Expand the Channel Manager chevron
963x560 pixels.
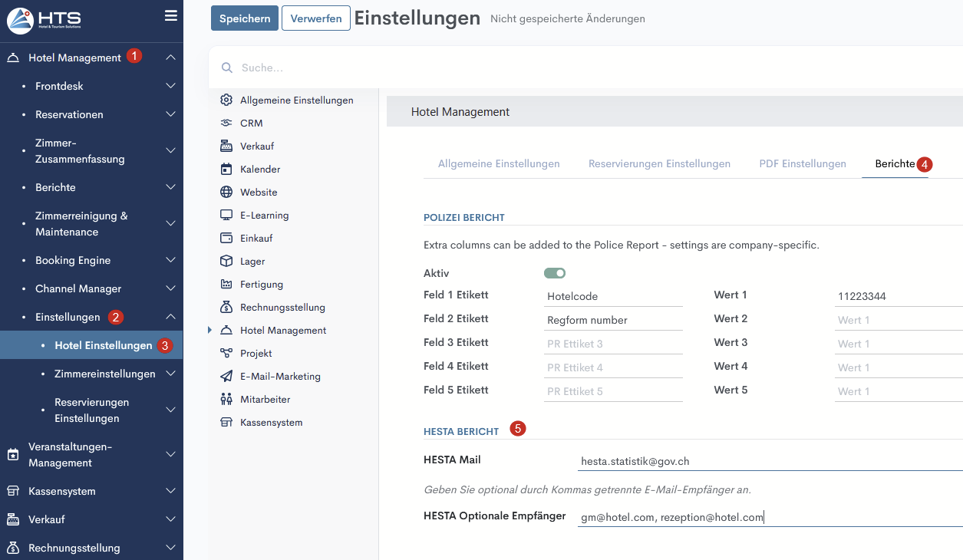tap(170, 288)
